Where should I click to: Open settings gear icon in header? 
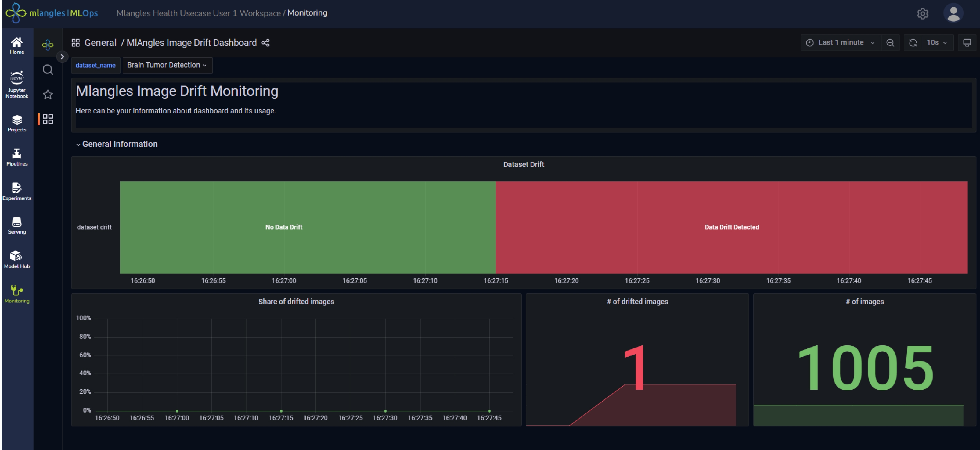pyautogui.click(x=922, y=13)
